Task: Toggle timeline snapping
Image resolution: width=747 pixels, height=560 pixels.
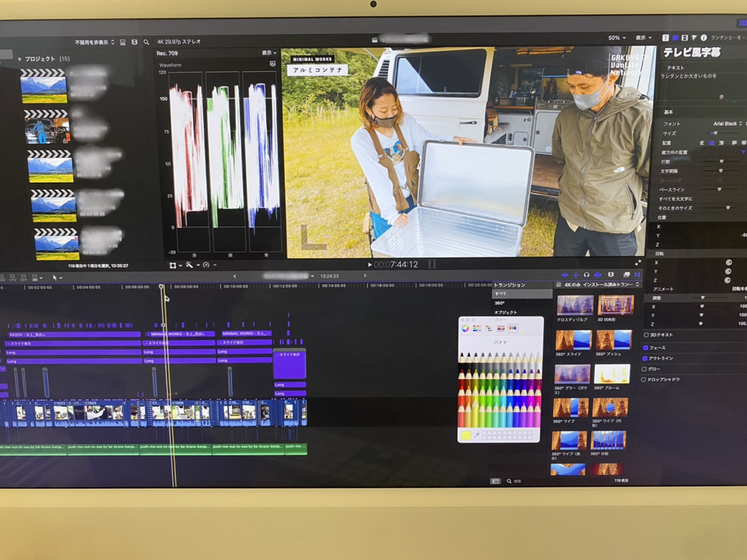Action: [598, 274]
